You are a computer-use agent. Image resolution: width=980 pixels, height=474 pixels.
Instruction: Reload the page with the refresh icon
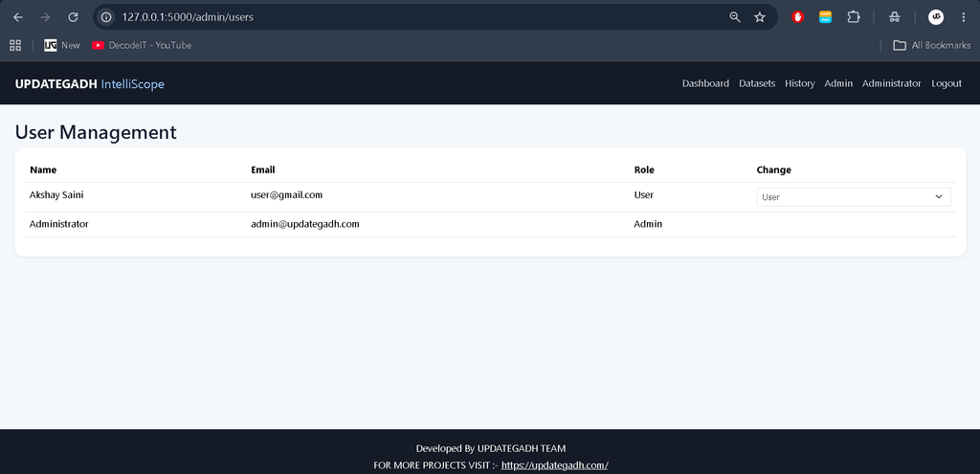(x=73, y=17)
